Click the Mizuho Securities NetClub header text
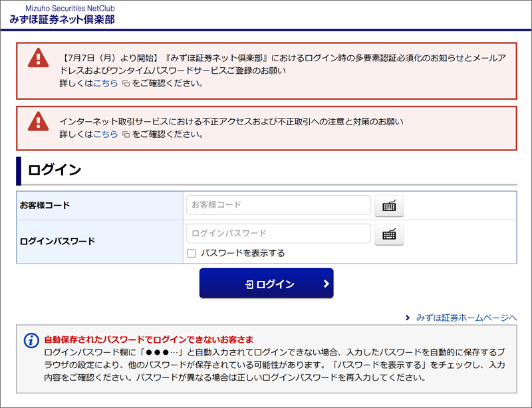 pyautogui.click(x=70, y=8)
